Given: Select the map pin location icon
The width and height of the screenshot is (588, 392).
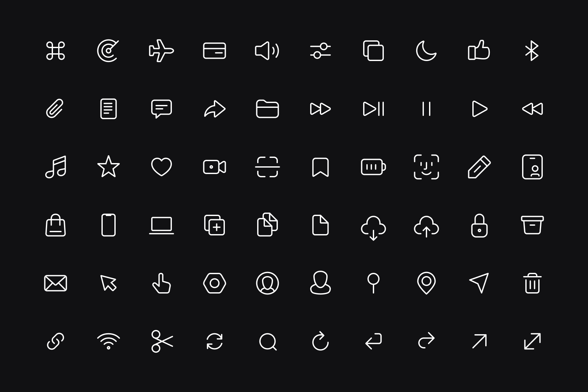Looking at the screenshot, I should coord(426,283).
